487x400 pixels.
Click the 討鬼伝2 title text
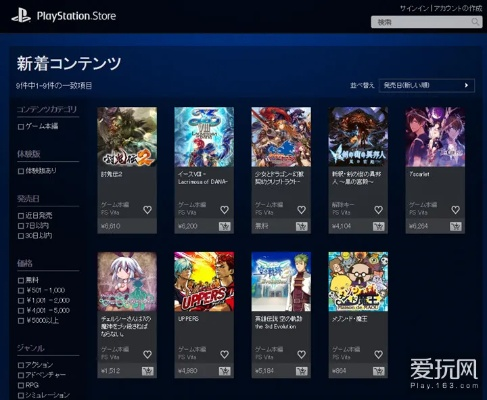coord(112,174)
